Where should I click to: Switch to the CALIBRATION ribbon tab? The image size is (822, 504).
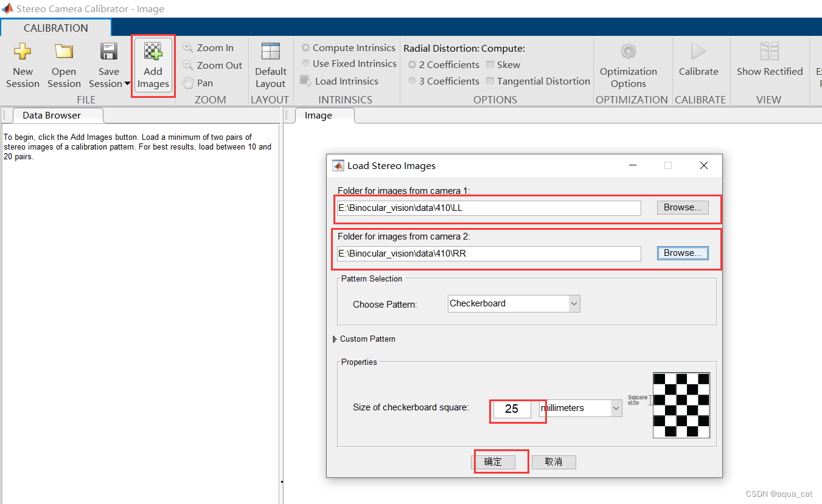(56, 28)
